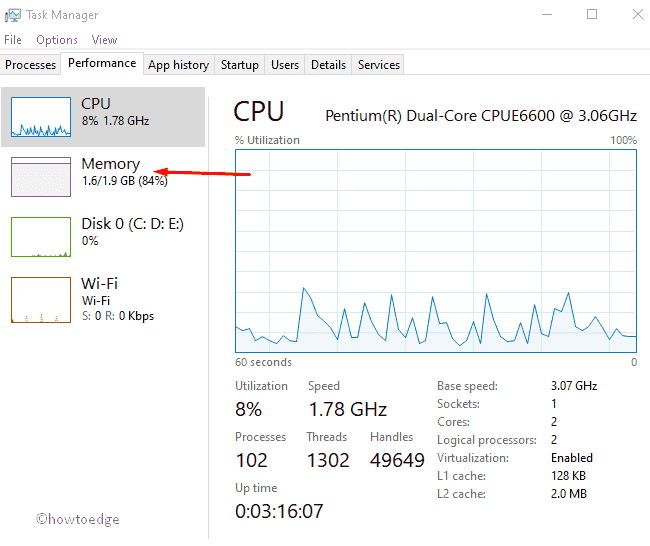Select the CPU mini graph thumbnail
The image size is (650, 546).
click(x=41, y=117)
